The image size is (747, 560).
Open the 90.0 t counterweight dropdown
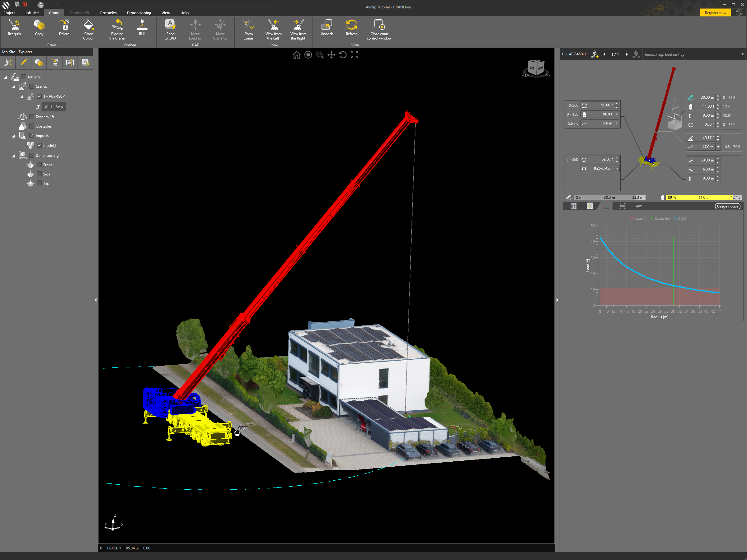[617, 114]
